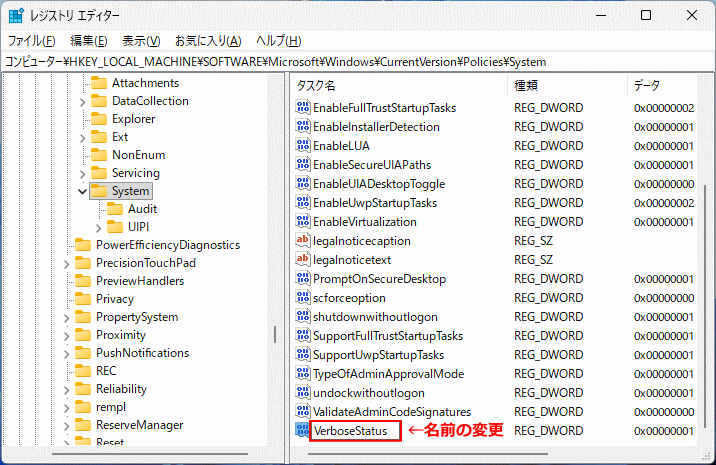Select the legalnoticecaption value name
The height and width of the screenshot is (465, 716).
(362, 241)
